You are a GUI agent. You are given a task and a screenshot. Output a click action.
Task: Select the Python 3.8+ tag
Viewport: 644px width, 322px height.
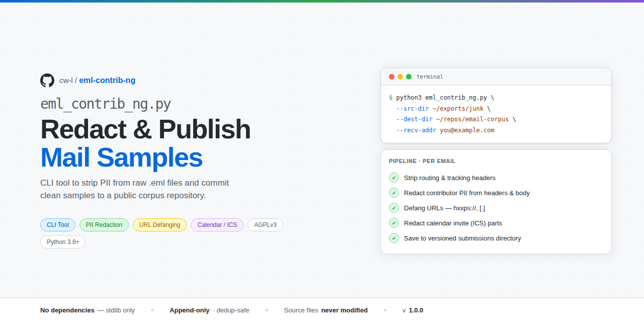tap(63, 242)
